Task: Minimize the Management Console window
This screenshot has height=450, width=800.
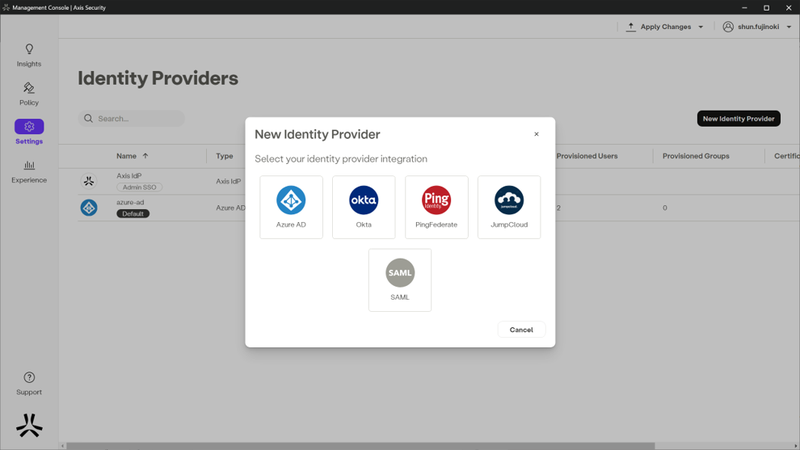Action: pos(744,8)
